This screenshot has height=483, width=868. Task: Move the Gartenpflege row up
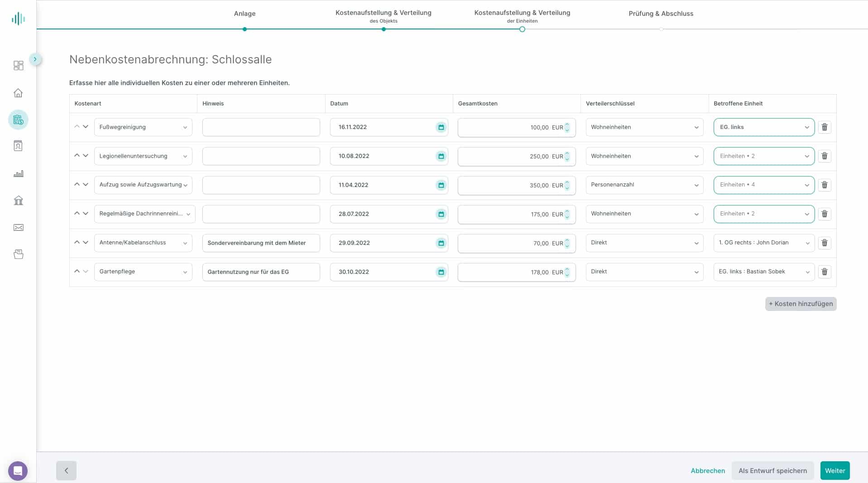(77, 271)
